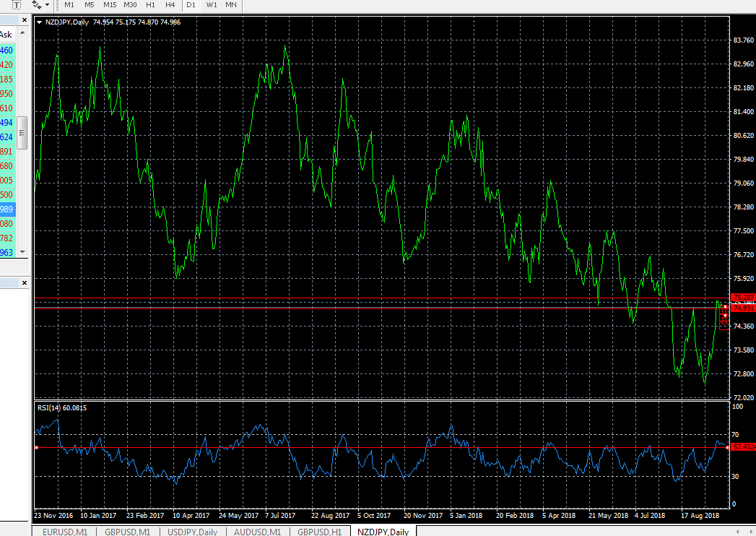
Task: Click the 7 Jul 2017 date label
Action: [x=280, y=516]
